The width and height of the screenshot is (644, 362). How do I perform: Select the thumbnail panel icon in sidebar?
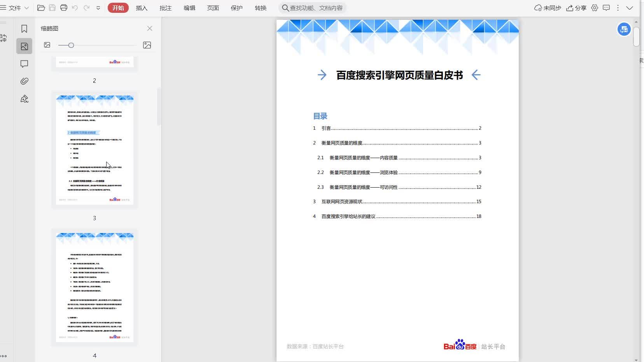tap(24, 46)
